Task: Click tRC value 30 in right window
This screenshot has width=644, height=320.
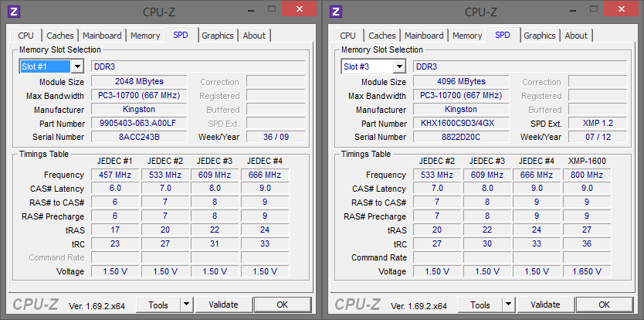Action: [487, 243]
